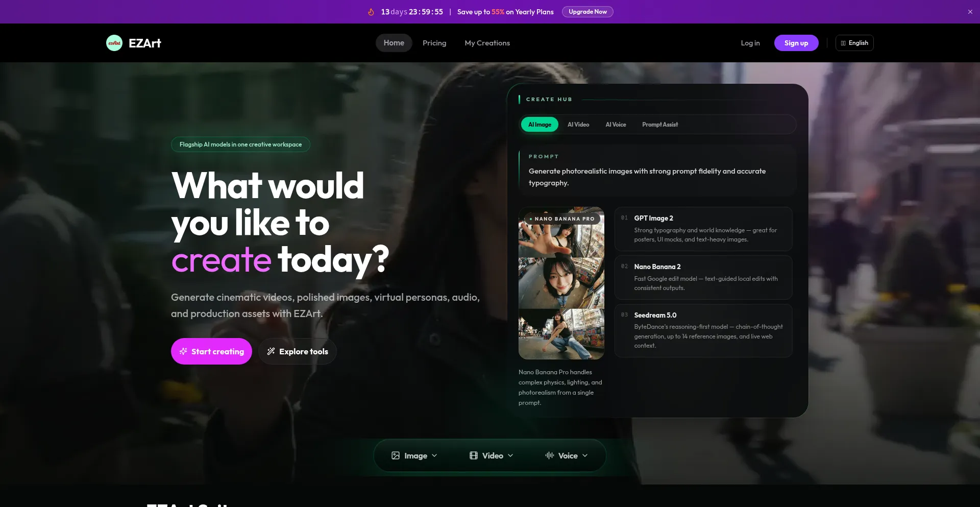Image resolution: width=980 pixels, height=507 pixels.
Task: Expand the Image dropdown chevron
Action: point(434,455)
